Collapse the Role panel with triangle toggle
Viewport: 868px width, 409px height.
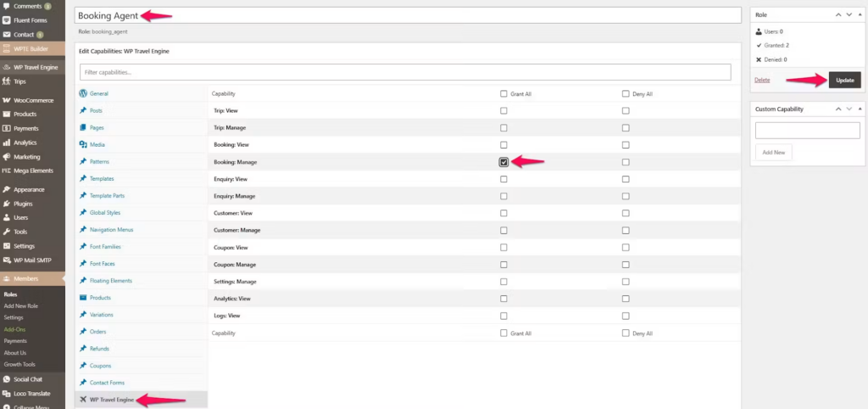point(860,15)
